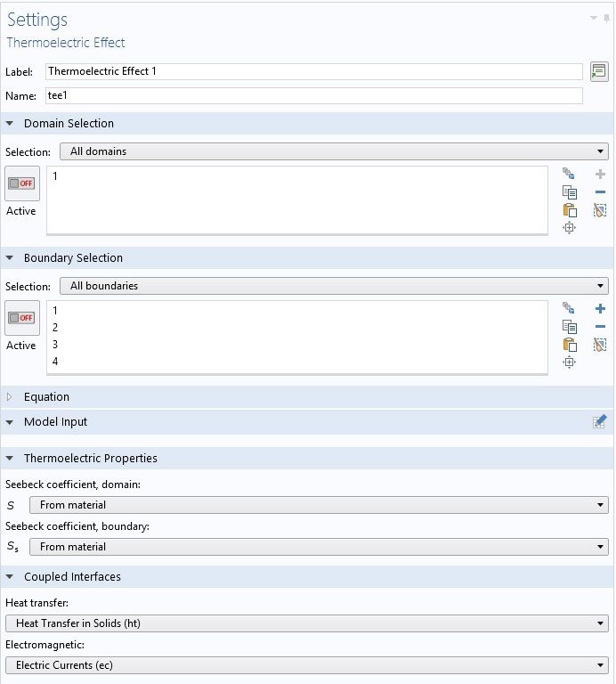Image resolution: width=616 pixels, height=684 pixels.
Task: Remove from Boundary Selection with minus icon
Action: (600, 327)
